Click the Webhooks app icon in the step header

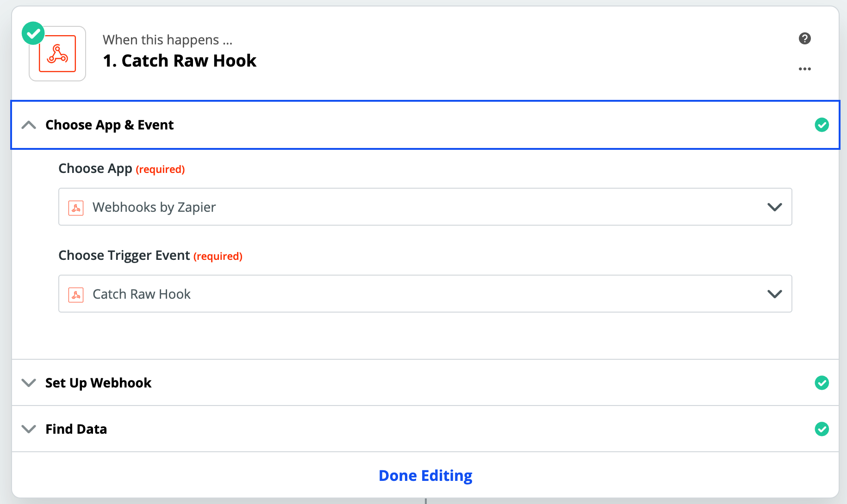pyautogui.click(x=57, y=54)
